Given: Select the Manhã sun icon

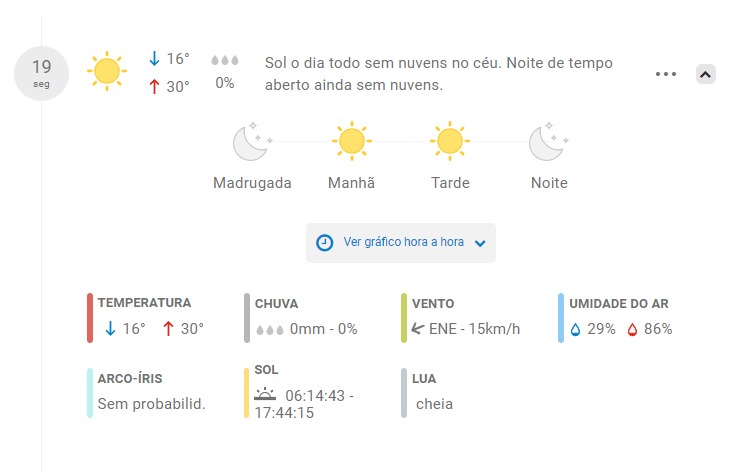Looking at the screenshot, I should [x=351, y=141].
